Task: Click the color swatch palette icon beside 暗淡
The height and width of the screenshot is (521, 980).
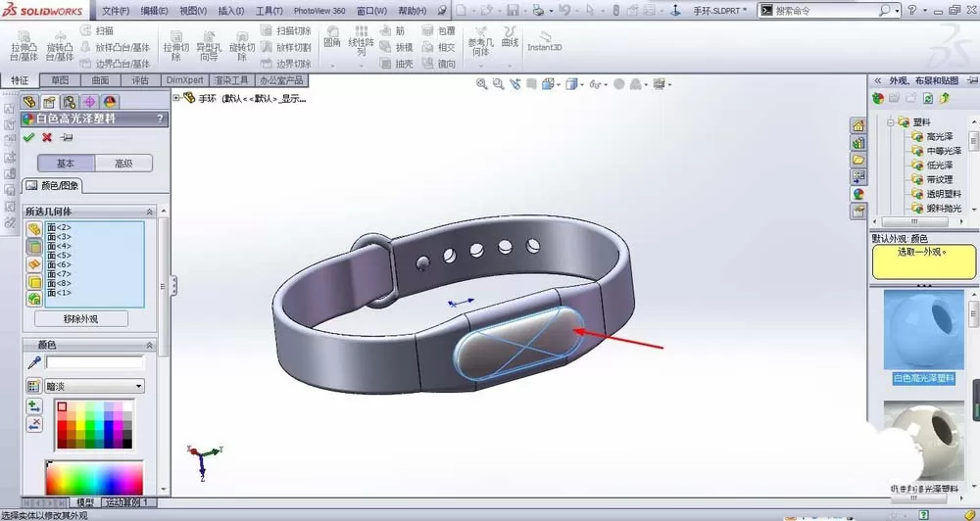Action: (x=33, y=386)
